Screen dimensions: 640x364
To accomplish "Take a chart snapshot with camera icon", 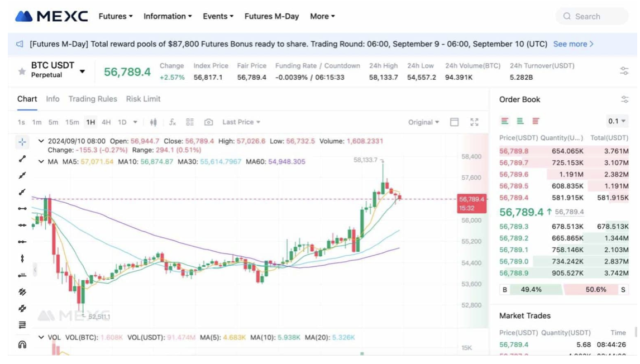I will [x=208, y=122].
